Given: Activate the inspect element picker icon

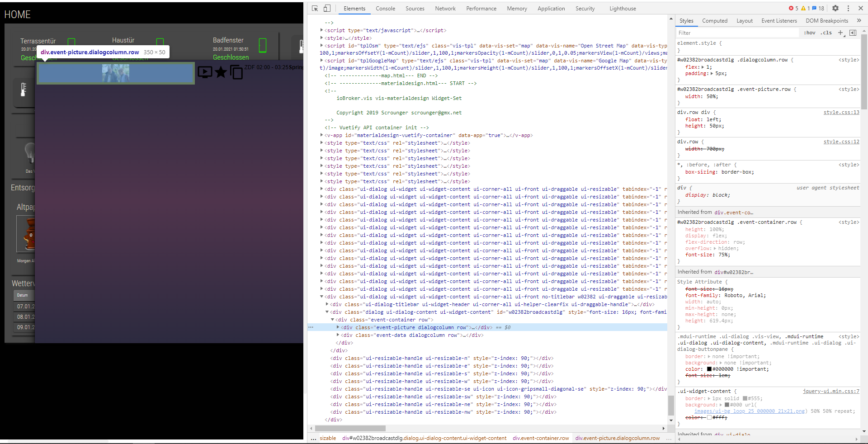Looking at the screenshot, I should 315,8.
